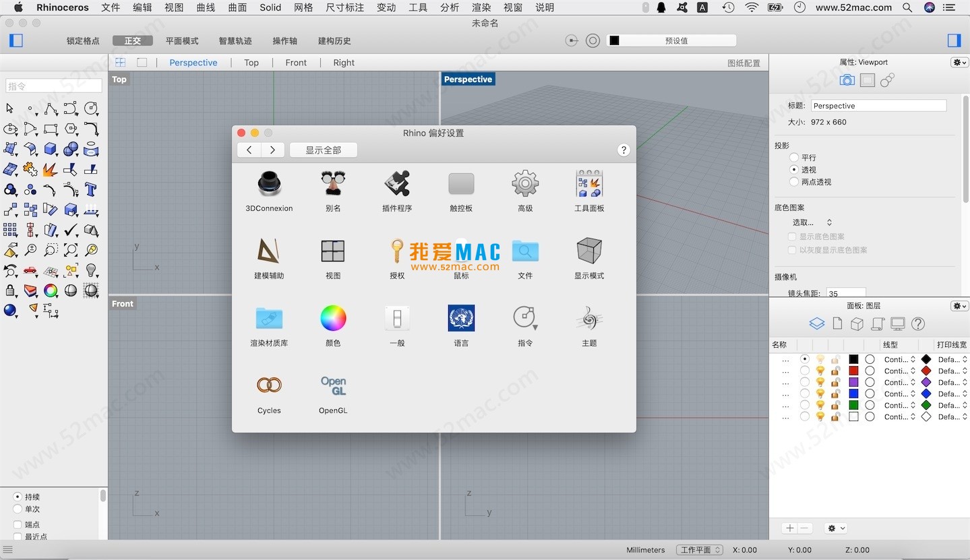This screenshot has width=970, height=560.
Task: Open the 插件程序 preferences pane
Action: pos(397,191)
